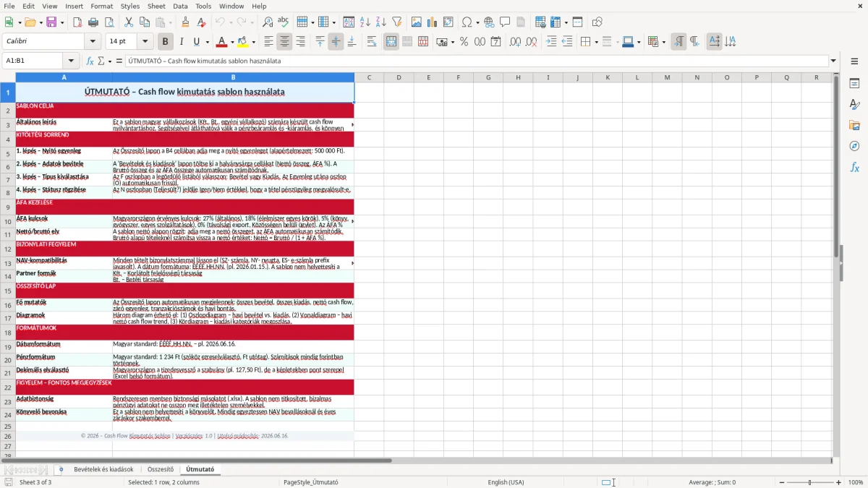Toggle Center Horizontally alignment

click(x=284, y=42)
